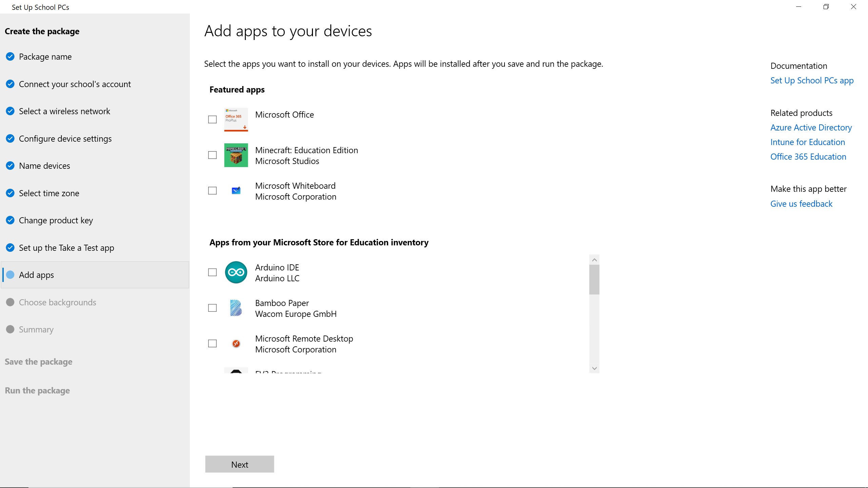Click the Give us feedback link

pos(801,204)
